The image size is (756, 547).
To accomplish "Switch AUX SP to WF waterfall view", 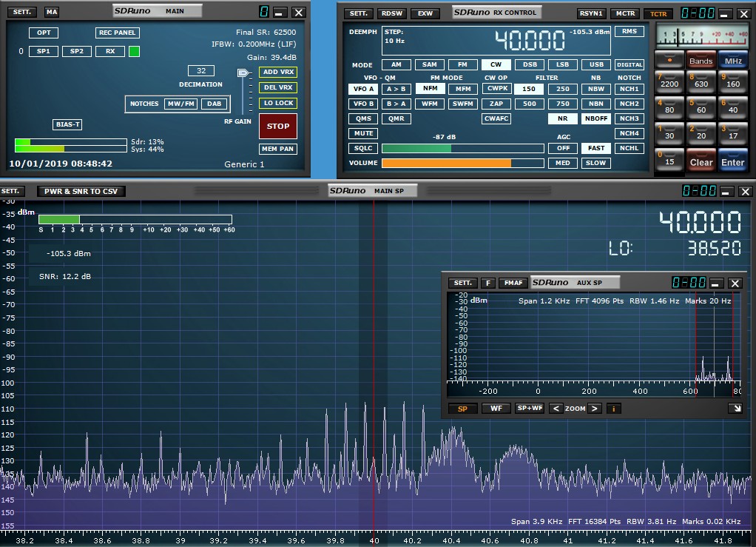I will click(x=496, y=409).
